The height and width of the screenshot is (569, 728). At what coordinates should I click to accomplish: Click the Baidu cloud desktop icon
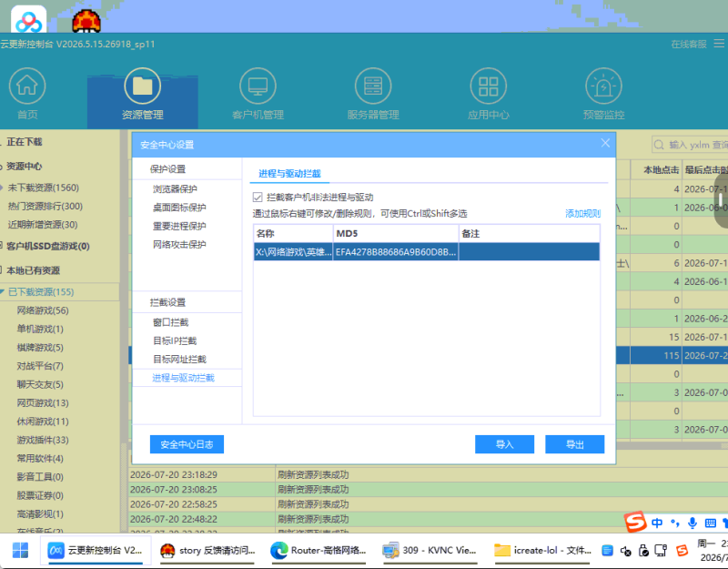coord(29,19)
